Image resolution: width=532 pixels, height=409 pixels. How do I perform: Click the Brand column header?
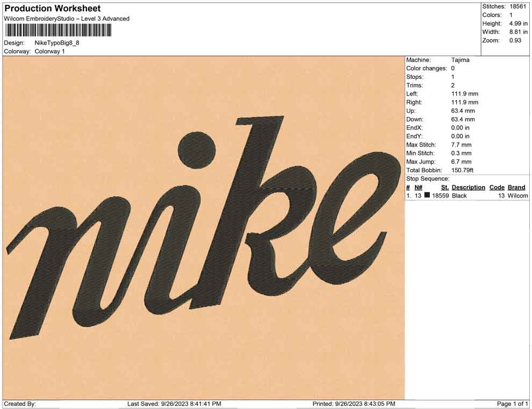[516, 187]
